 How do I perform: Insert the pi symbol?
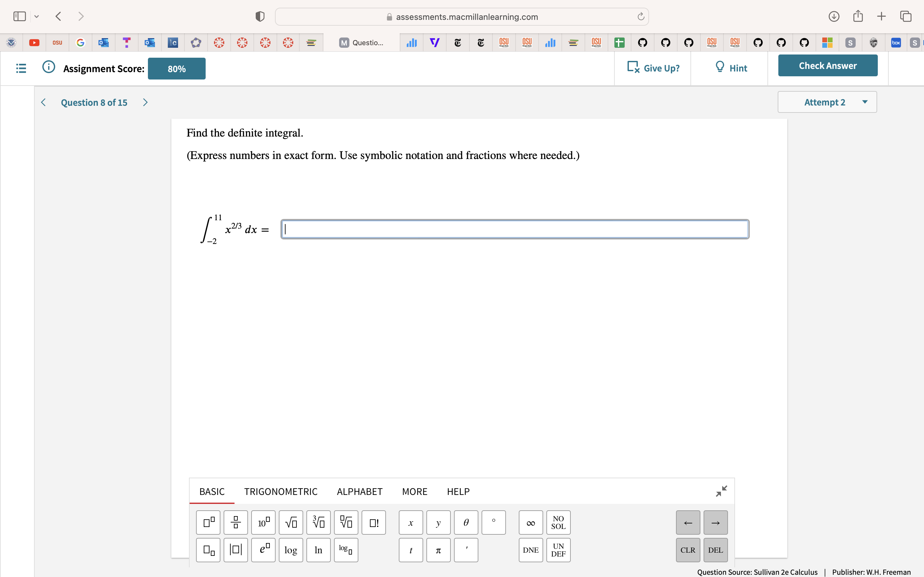(x=438, y=550)
